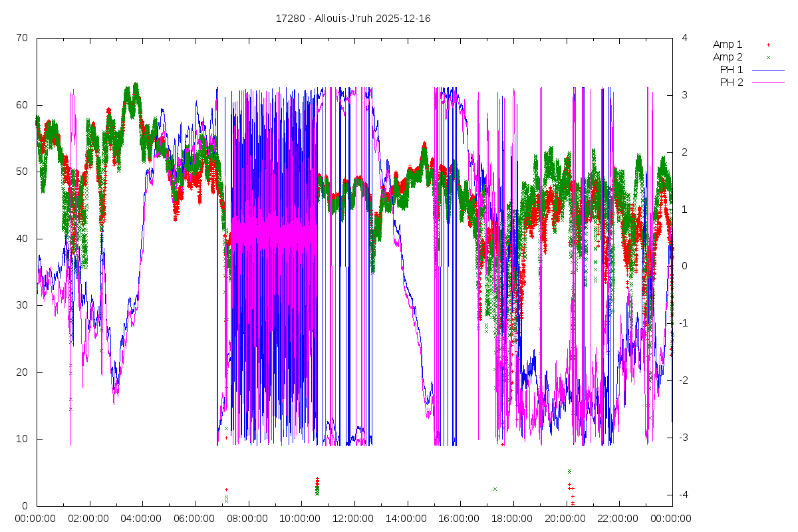This screenshot has width=798, height=532.
Task: Select the PH 1 legend label
Action: pos(731,70)
